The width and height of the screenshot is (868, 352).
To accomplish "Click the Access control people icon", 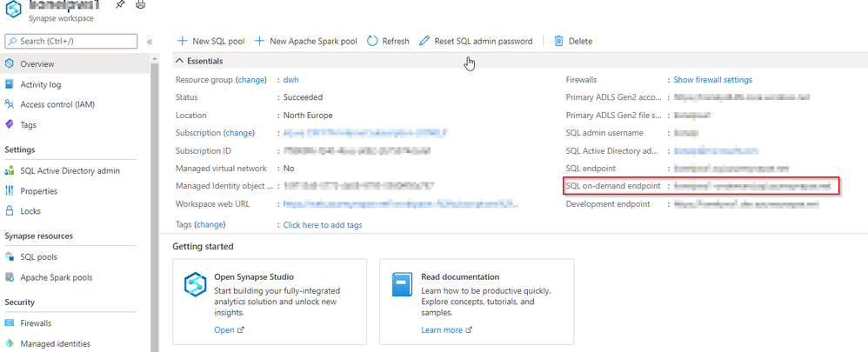I will tap(9, 104).
